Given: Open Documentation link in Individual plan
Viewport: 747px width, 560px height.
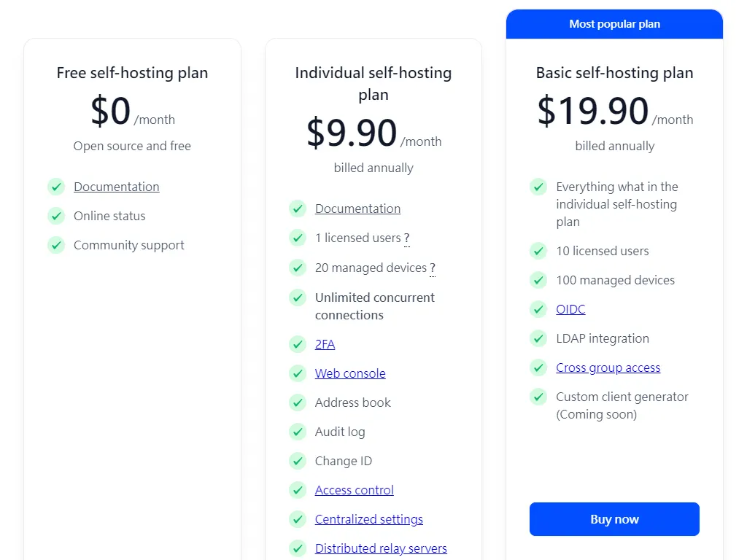Looking at the screenshot, I should [357, 209].
